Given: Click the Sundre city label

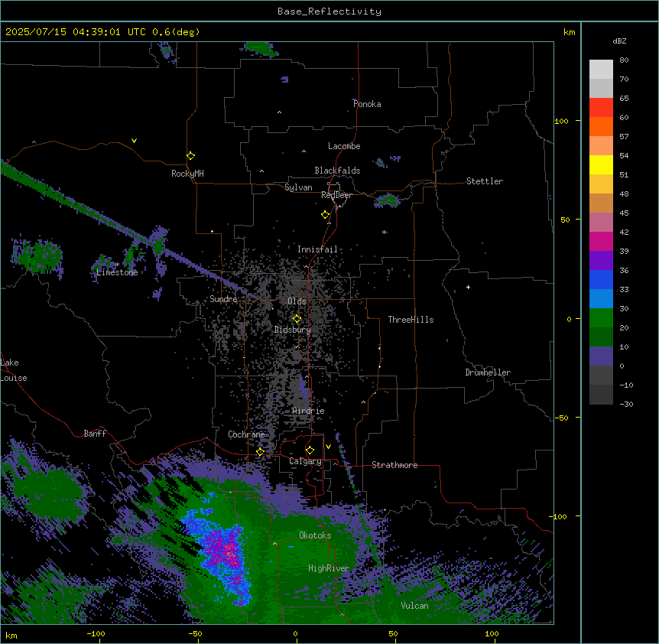Looking at the screenshot, I should [223, 299].
